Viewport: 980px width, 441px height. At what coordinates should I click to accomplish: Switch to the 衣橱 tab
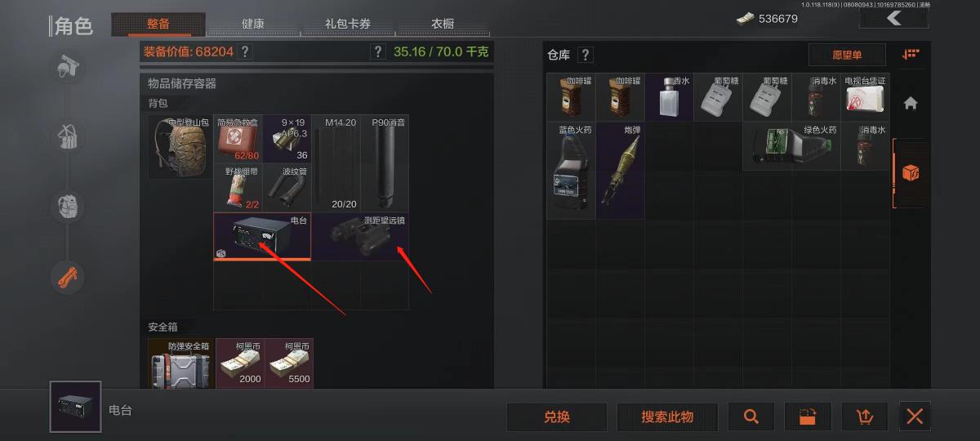click(443, 24)
